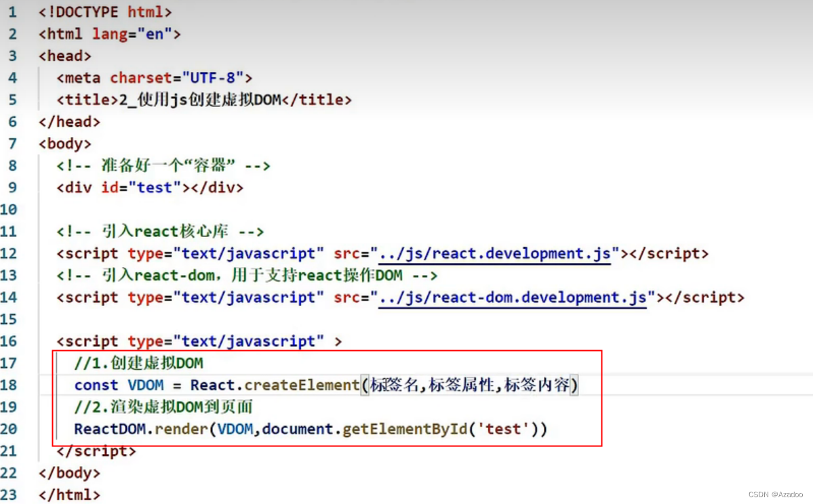Click the 'test' string argument on line 20
Viewport: 813px width, 504px height.
click(x=503, y=429)
